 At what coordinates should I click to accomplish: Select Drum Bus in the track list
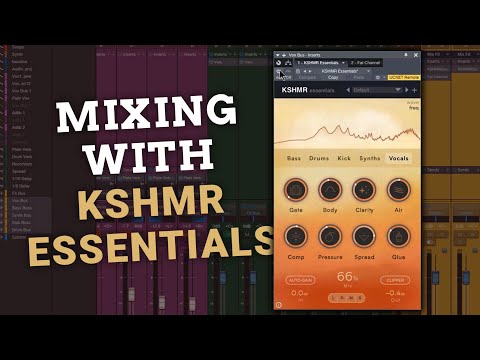coord(21,230)
